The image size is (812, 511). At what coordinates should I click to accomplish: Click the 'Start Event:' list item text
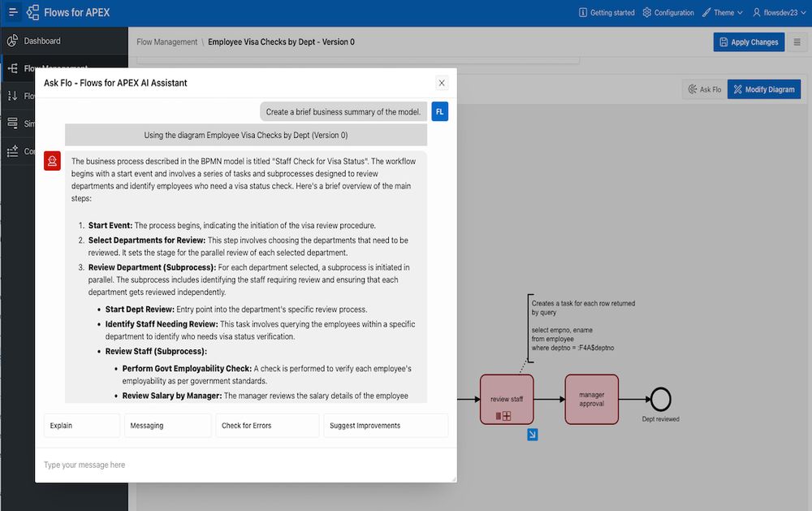coord(110,226)
